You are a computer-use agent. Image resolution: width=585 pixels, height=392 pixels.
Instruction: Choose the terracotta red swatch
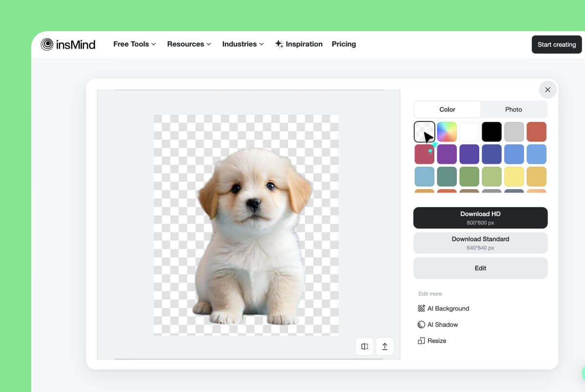536,132
